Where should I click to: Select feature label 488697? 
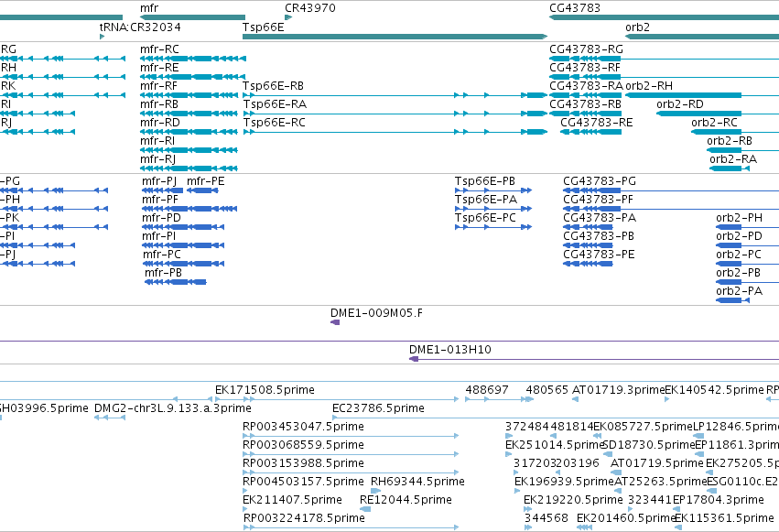487,390
